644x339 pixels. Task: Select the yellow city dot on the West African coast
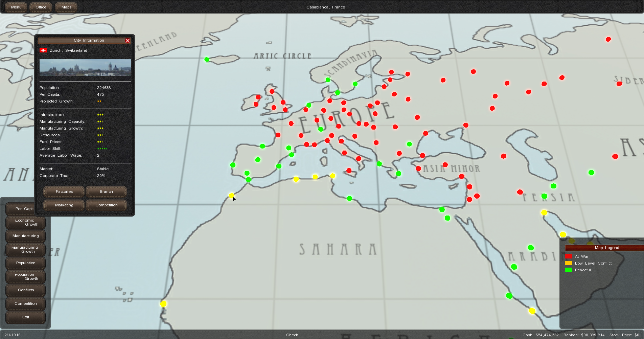(x=163, y=304)
